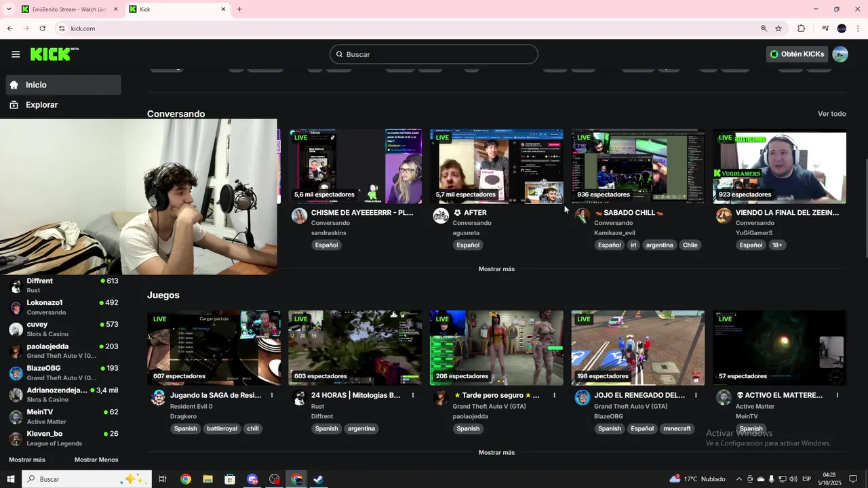The height and width of the screenshot is (488, 868).
Task: Open options menu for Diffrent 24 HORAS stream
Action: coord(413,395)
